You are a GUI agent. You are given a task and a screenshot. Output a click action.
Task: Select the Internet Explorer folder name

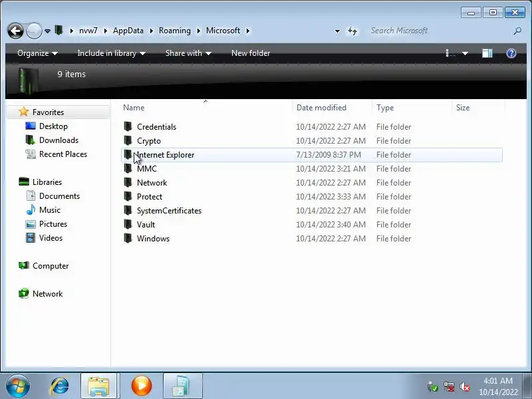click(x=166, y=155)
